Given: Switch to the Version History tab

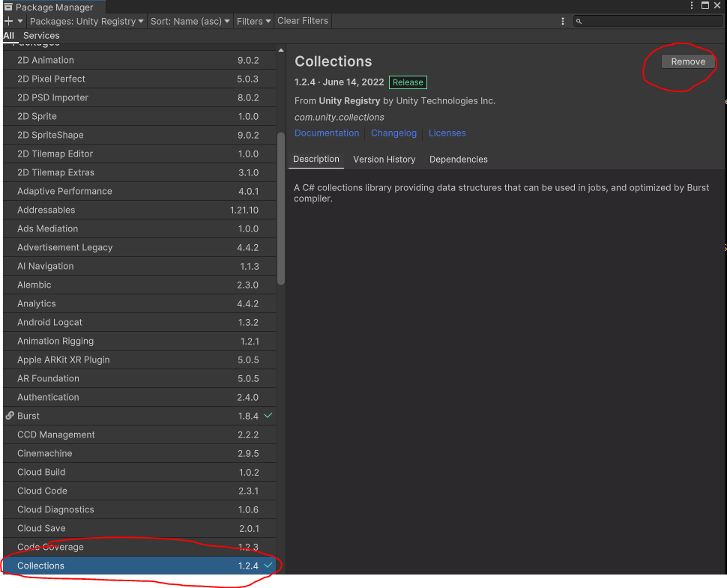Looking at the screenshot, I should (384, 159).
